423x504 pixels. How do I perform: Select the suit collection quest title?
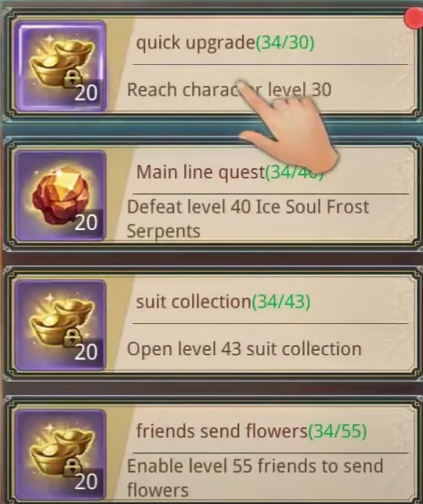click(193, 301)
